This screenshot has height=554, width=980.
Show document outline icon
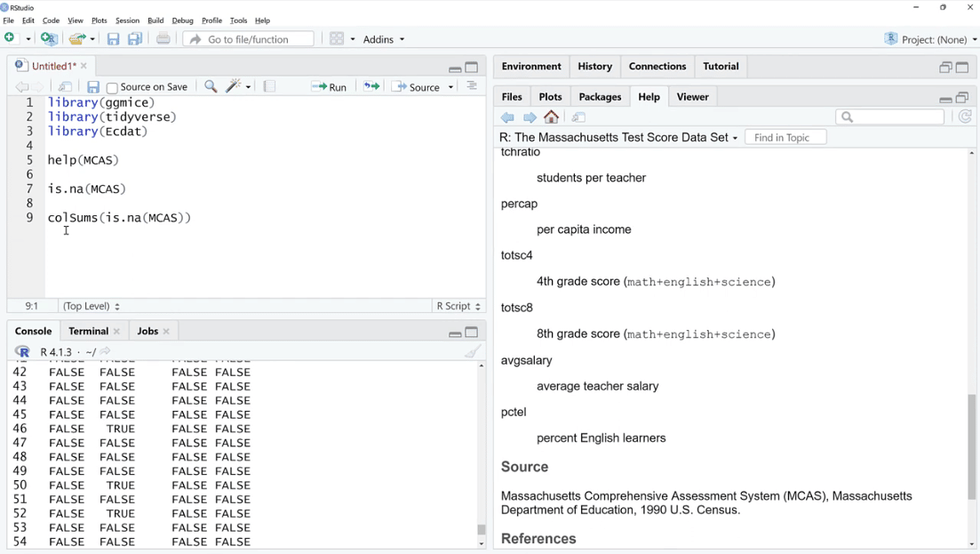[x=472, y=85]
